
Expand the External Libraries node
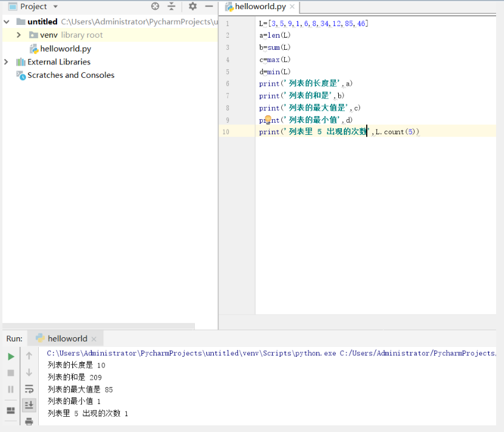coord(6,61)
